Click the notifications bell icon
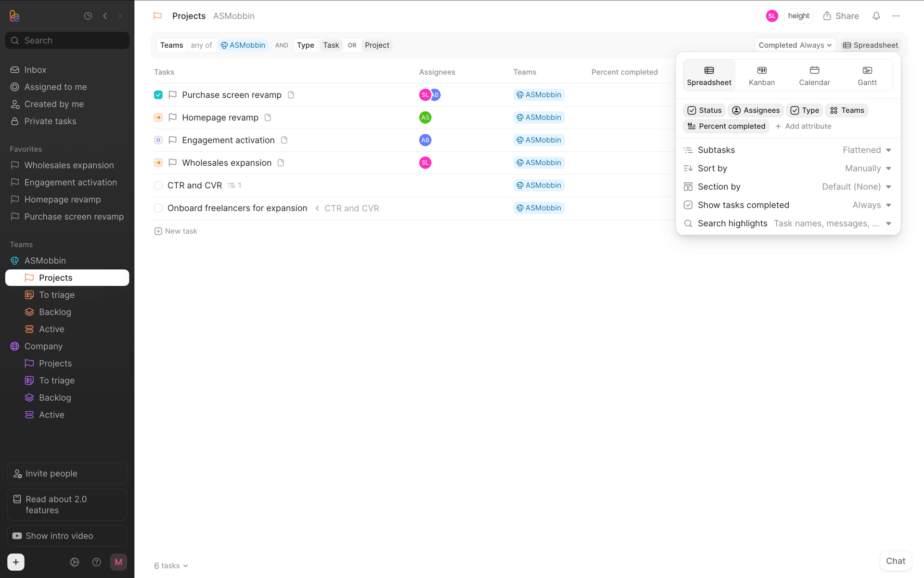 [876, 16]
